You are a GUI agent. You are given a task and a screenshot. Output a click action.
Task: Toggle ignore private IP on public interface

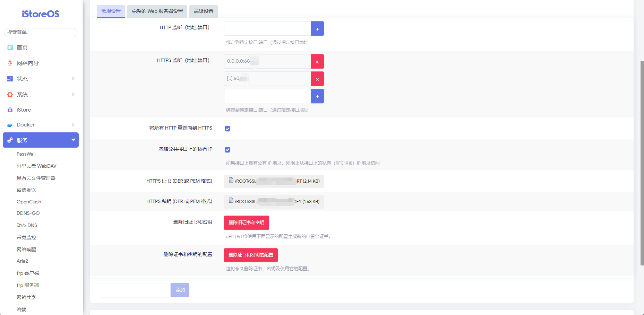tap(227, 150)
